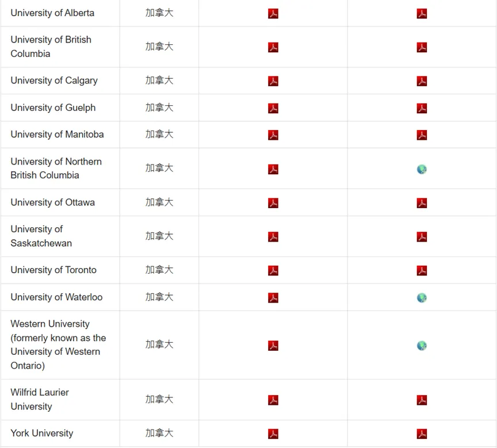Click 加拿大 text in York University row

159,433
